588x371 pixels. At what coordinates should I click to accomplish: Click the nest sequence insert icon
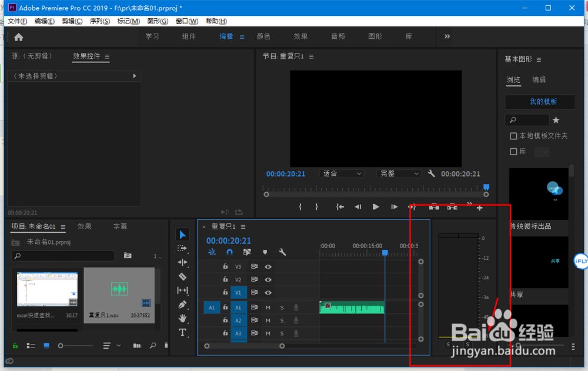pos(212,252)
